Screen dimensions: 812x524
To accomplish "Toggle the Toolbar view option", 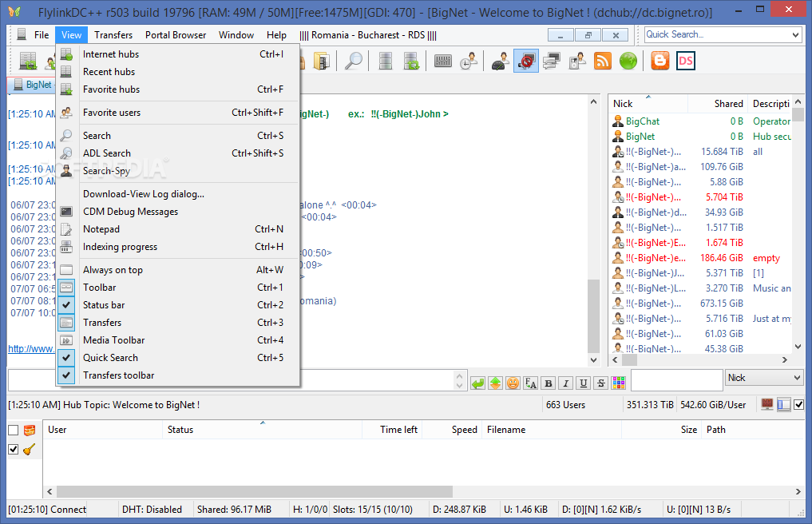I will [x=178, y=287].
